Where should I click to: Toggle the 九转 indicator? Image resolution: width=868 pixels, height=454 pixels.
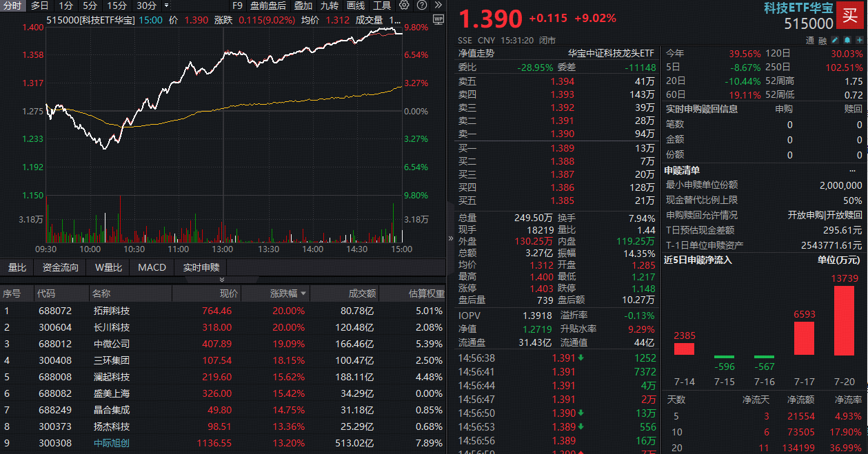coord(330,6)
